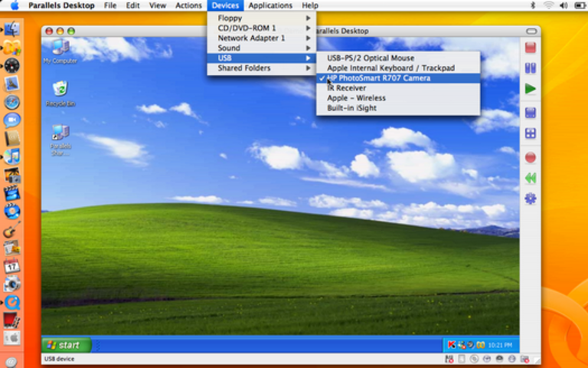Screen dimensions: 588x368
Task: Enable Apple Internal Keyboard / Trackpad device
Action: [398, 68]
